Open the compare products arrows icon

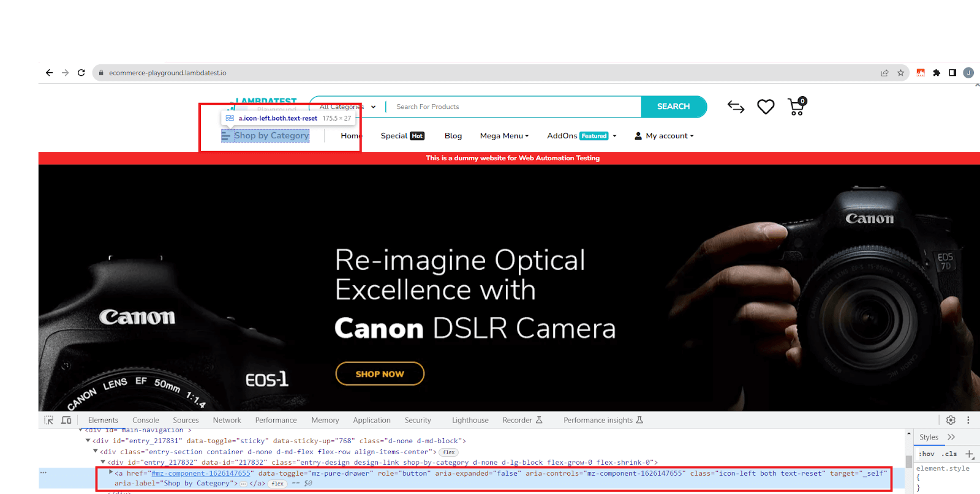point(736,107)
